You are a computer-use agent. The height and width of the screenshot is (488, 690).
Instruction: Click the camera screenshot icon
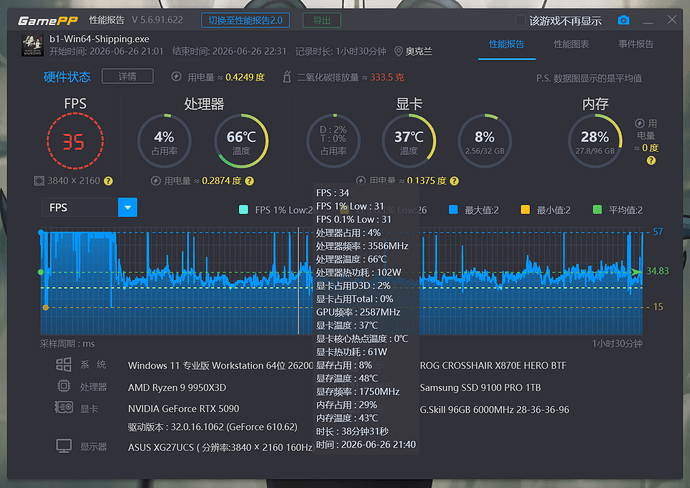(x=623, y=20)
